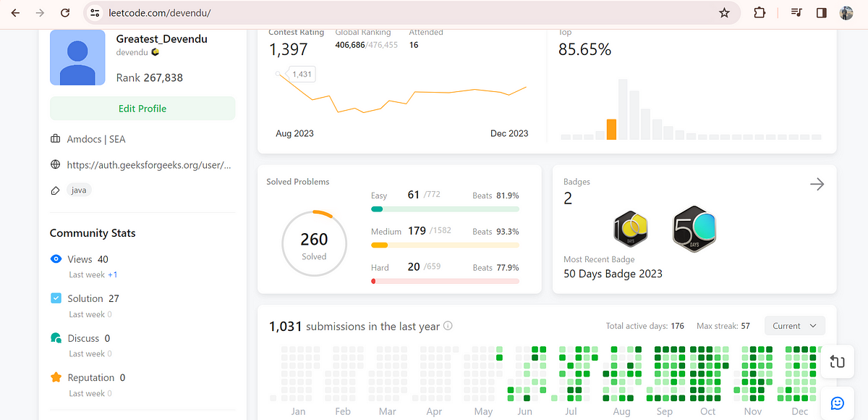Click the java skill tag
The width and height of the screenshot is (868, 420).
pos(80,190)
